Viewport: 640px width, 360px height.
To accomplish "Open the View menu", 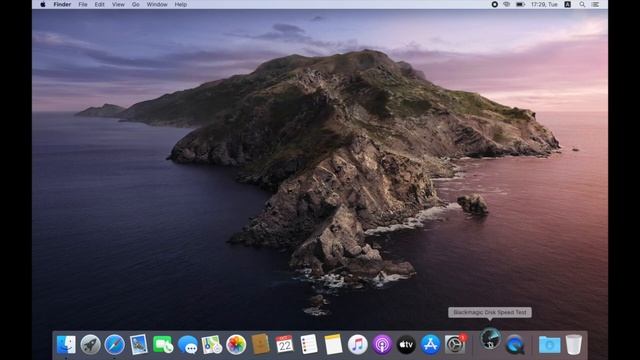I will pyautogui.click(x=118, y=4).
